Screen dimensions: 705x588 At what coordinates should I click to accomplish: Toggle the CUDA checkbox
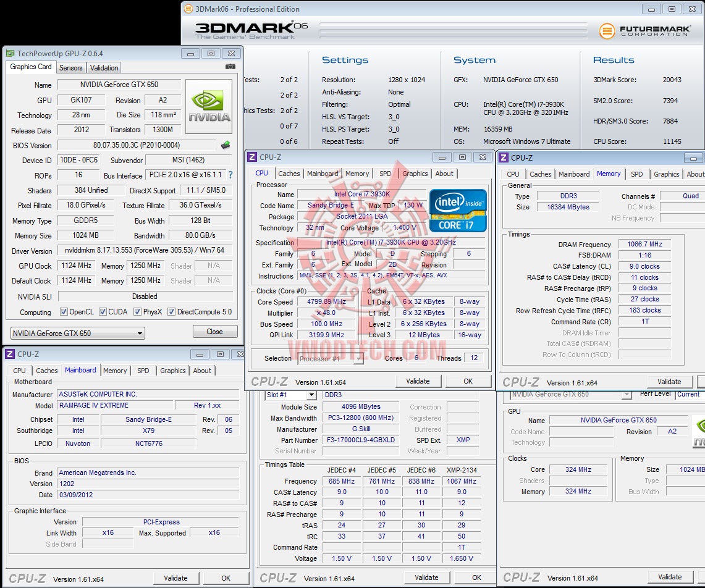(x=103, y=312)
